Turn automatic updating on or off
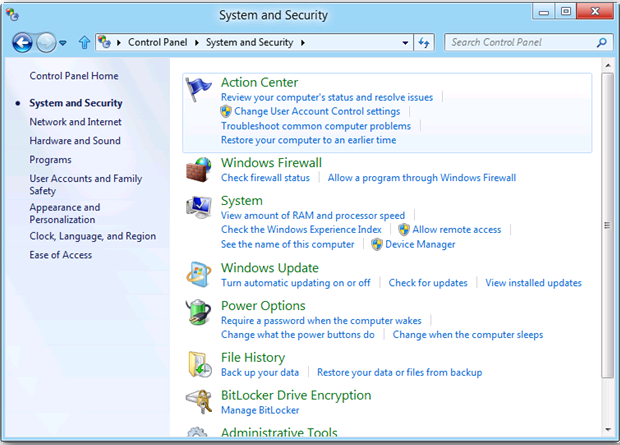The height and width of the screenshot is (445, 620). click(296, 283)
